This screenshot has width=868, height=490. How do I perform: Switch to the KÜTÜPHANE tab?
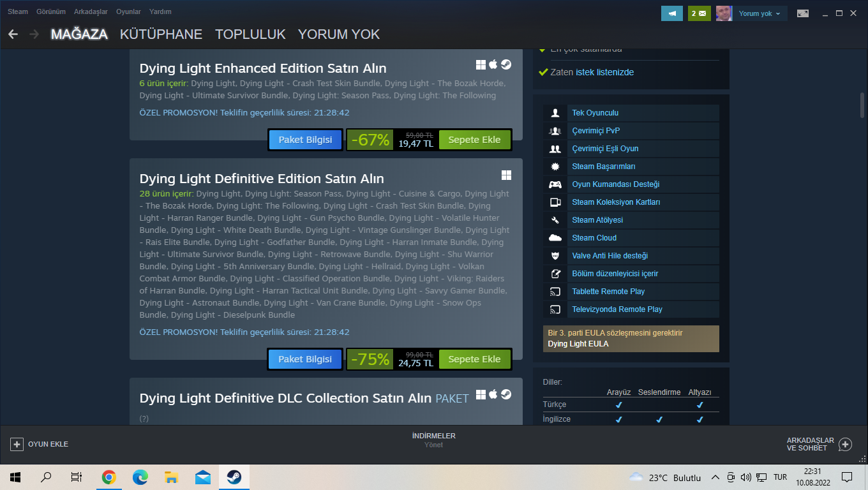coord(161,34)
